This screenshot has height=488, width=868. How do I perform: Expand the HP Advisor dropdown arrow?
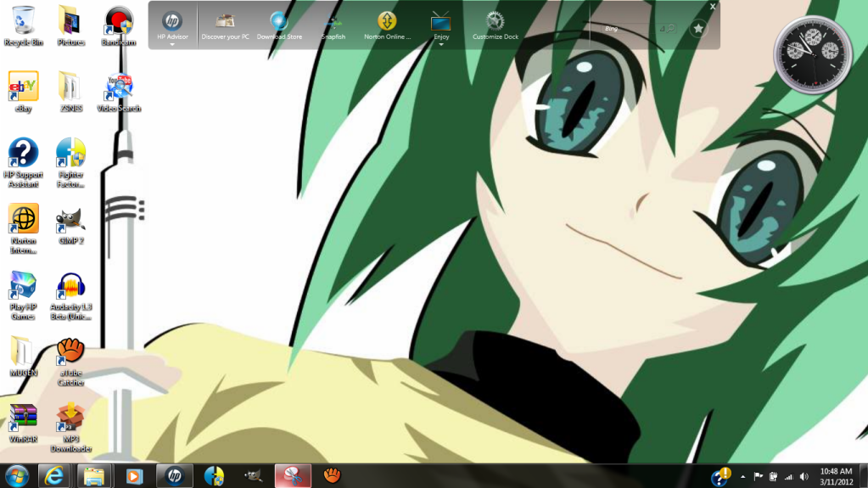coord(172,44)
